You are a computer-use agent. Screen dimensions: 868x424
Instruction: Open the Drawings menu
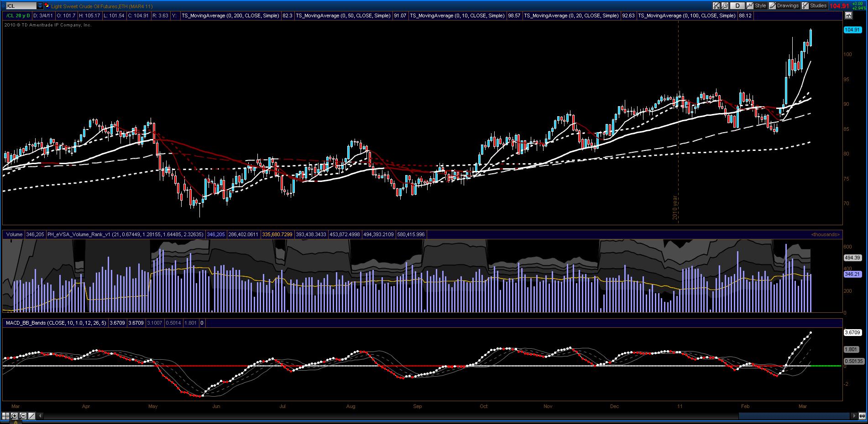(x=784, y=5)
